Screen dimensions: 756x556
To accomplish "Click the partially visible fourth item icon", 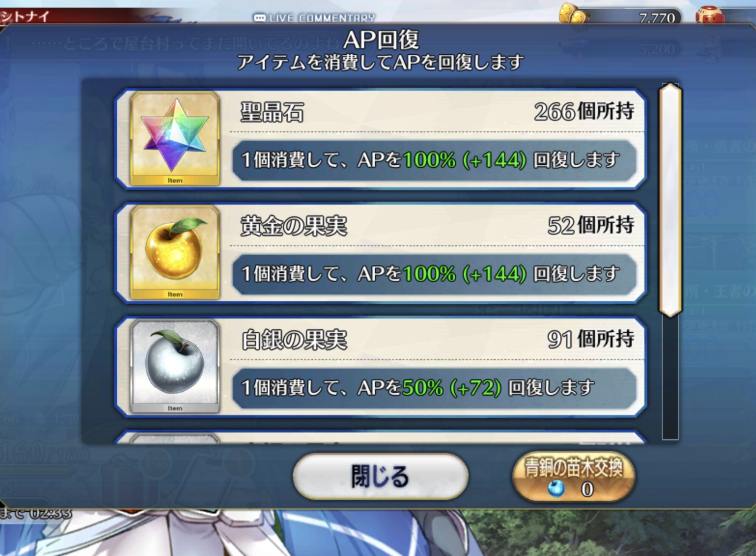I will [175, 438].
